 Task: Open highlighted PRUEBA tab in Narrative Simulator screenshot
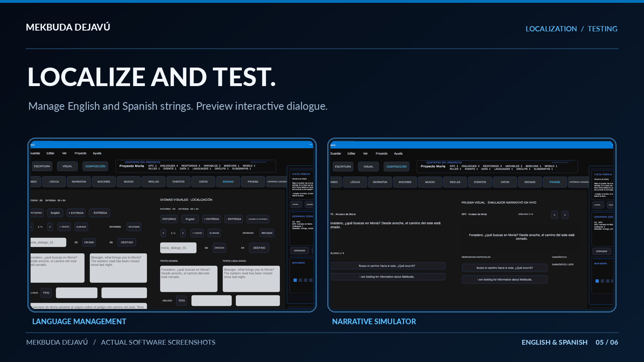click(555, 182)
